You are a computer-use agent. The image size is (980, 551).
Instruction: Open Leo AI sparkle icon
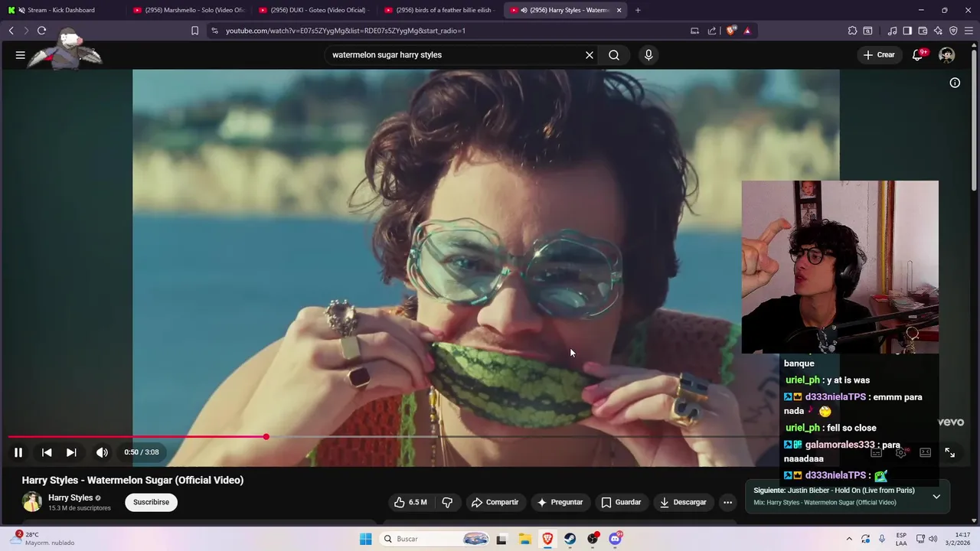tap(938, 31)
